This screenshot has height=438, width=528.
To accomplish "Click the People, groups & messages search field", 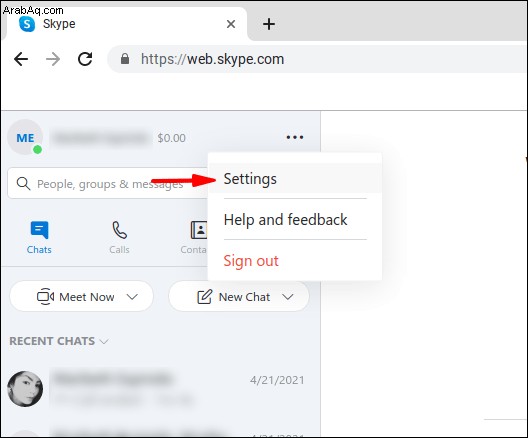I will point(108,183).
